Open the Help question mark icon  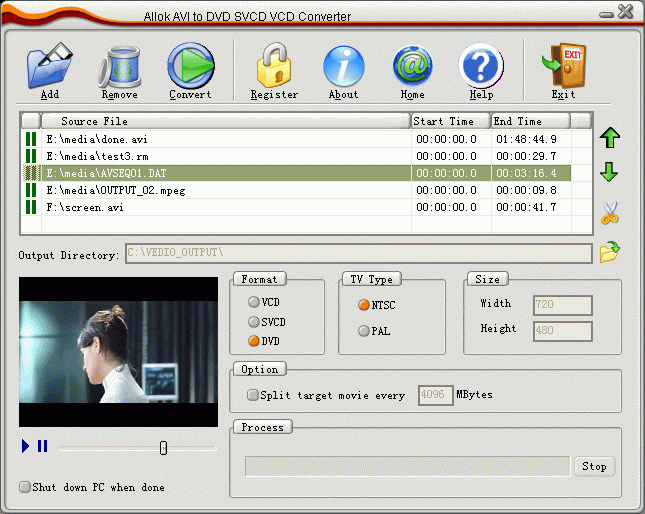(481, 66)
